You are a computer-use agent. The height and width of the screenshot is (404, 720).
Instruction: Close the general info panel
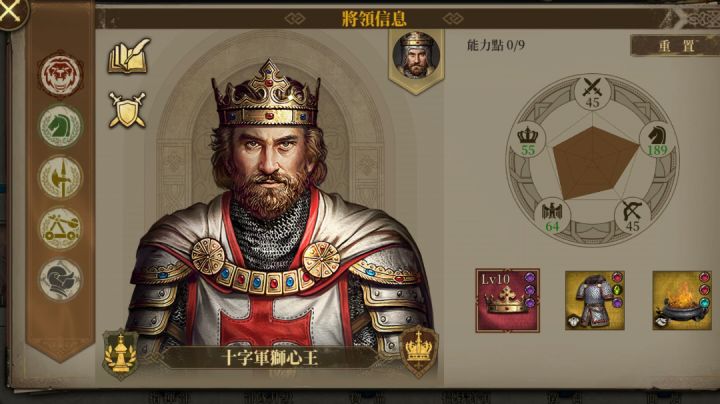(10, 11)
